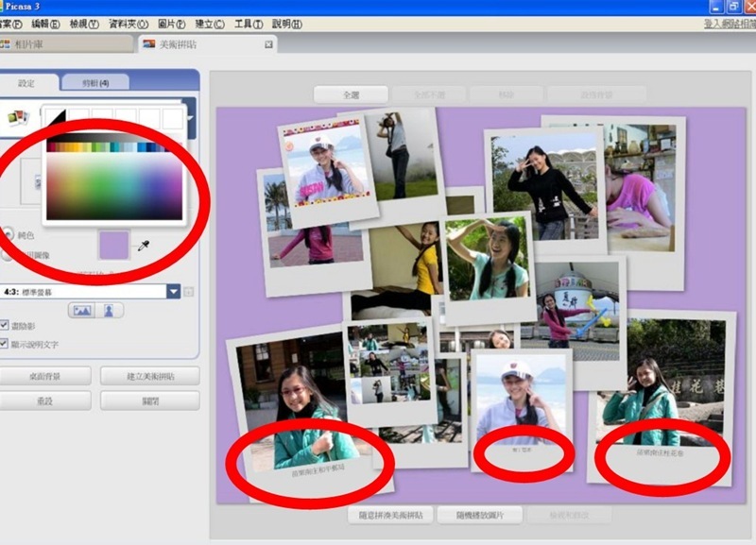Click the photo pile collage style icon
The height and width of the screenshot is (545, 756).
[x=17, y=118]
